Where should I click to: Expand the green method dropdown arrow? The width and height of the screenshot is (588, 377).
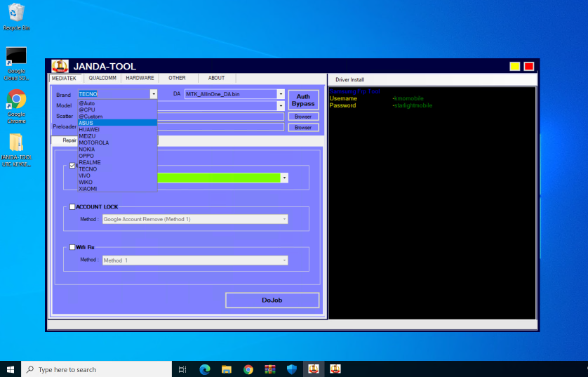(x=285, y=178)
